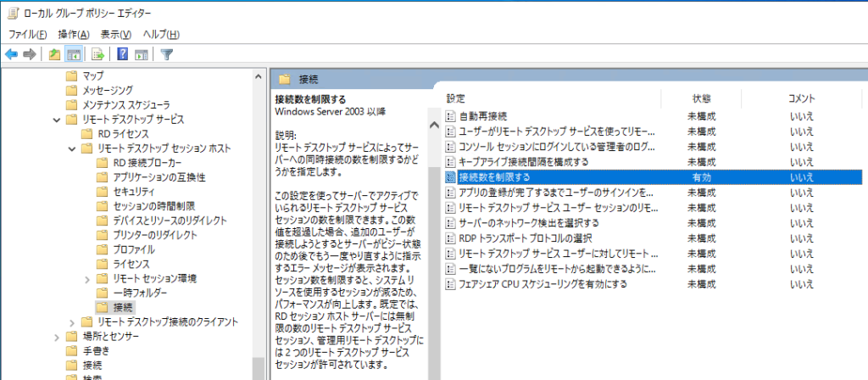Click the folder icon beside リモート セッション環境
Screen dimensions: 868x380
[102, 278]
